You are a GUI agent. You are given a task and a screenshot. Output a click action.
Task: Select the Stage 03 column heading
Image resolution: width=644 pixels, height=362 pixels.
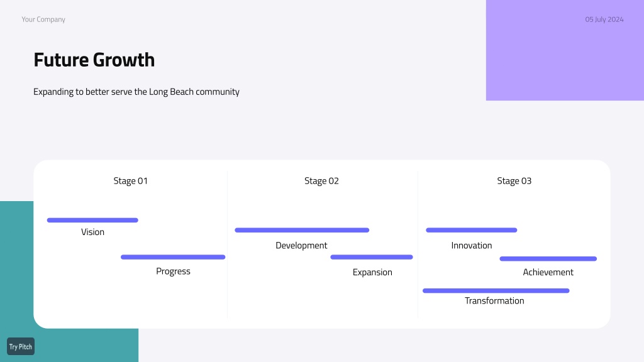514,180
